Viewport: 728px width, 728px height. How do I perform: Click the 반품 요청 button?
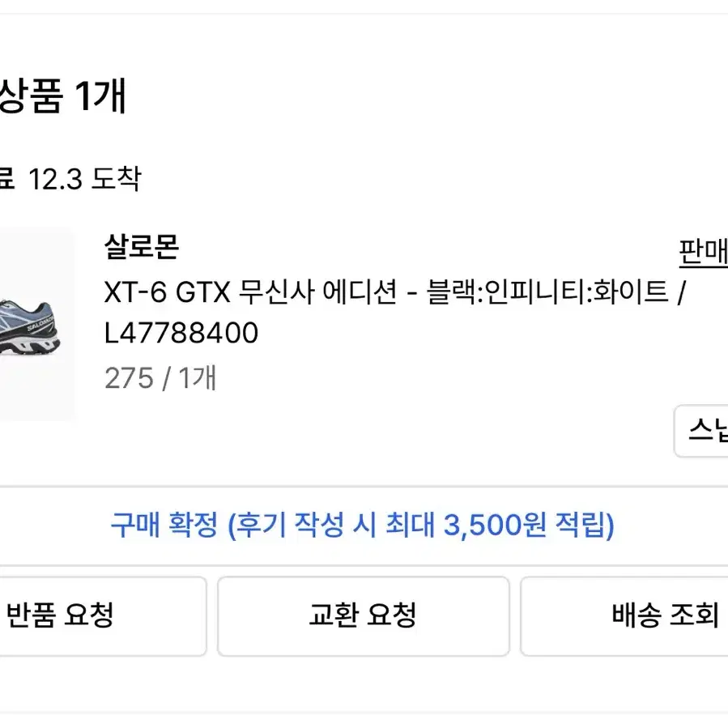(x=103, y=616)
